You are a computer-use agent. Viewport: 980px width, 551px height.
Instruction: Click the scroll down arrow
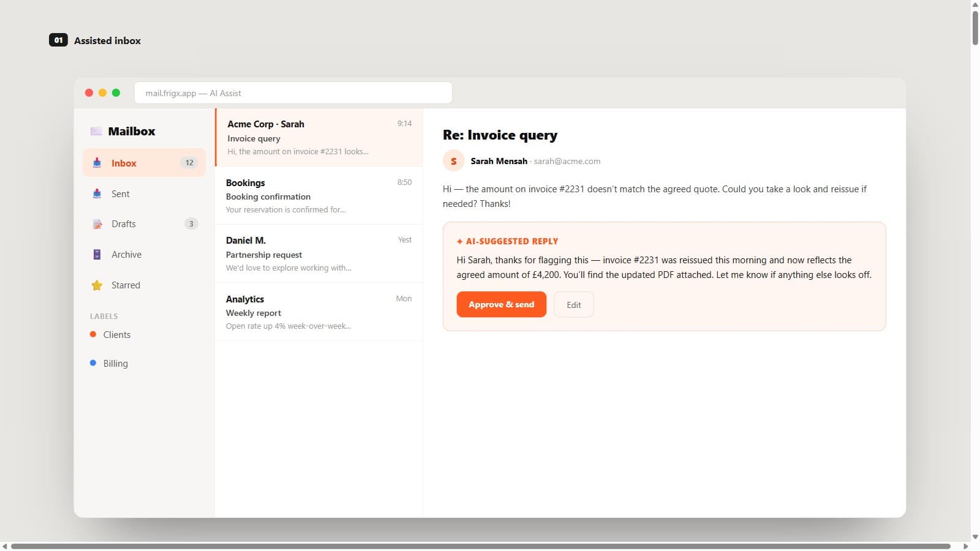click(975, 537)
